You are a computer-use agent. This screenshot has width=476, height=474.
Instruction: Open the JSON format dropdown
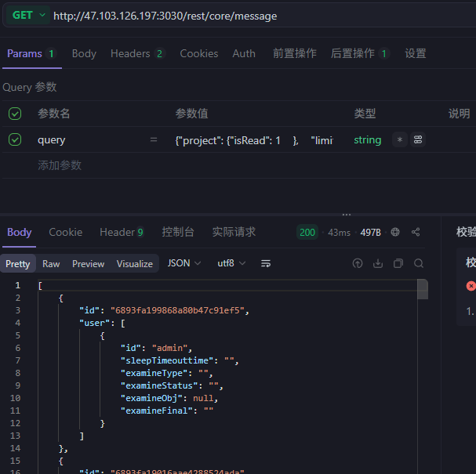tap(184, 263)
